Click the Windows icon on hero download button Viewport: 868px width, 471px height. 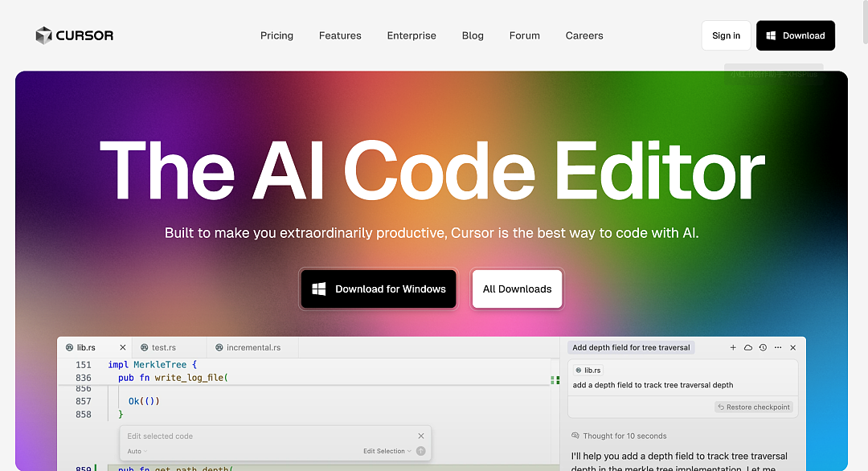(x=319, y=289)
